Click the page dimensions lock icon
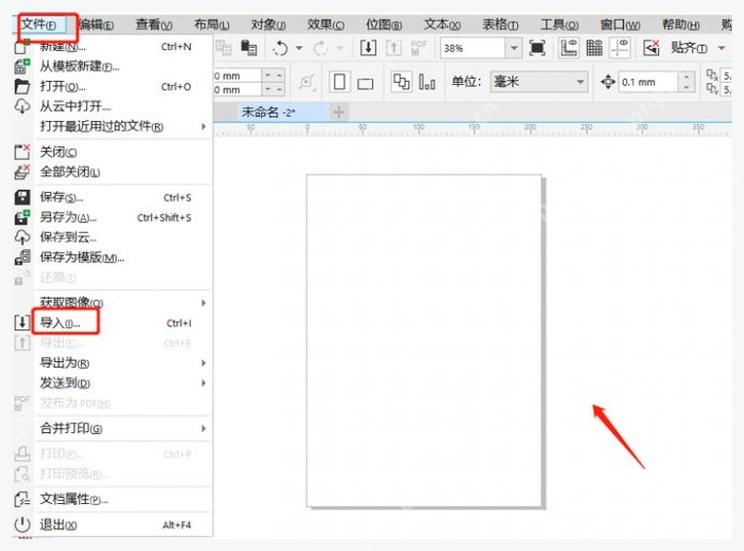Image resolution: width=744 pixels, height=551 pixels. 307,82
